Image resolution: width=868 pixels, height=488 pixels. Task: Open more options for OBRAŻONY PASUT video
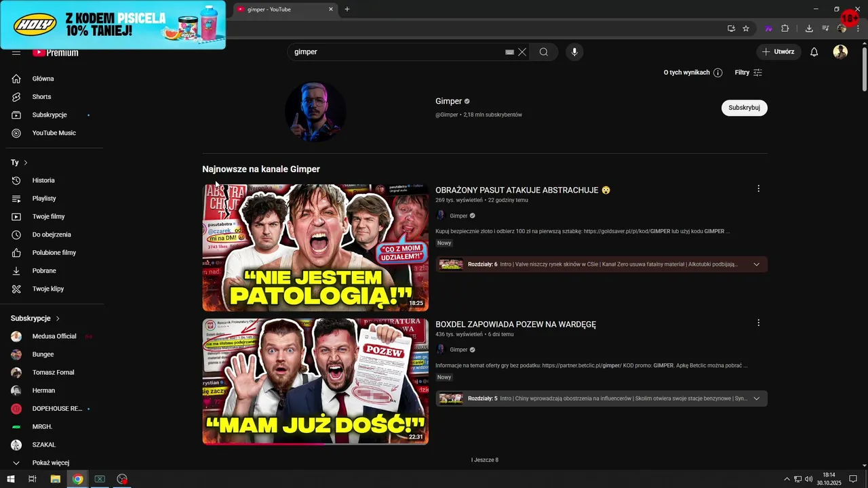coord(758,188)
